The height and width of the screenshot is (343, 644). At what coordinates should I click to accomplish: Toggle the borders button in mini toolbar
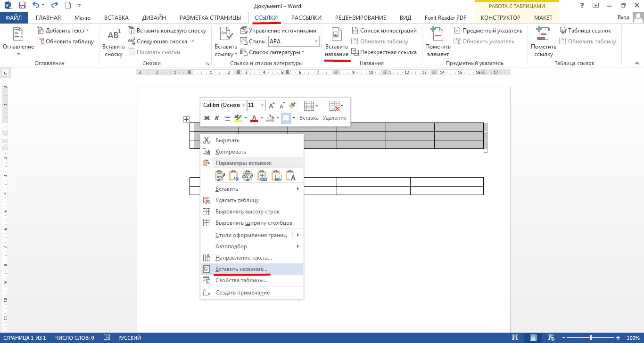point(286,118)
